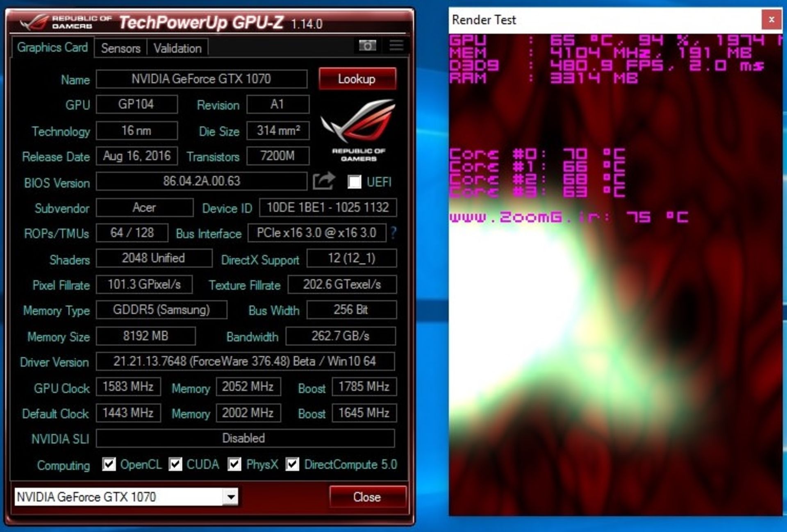
Task: Select the Device ID 10DE 1BE1 field
Action: tap(328, 207)
